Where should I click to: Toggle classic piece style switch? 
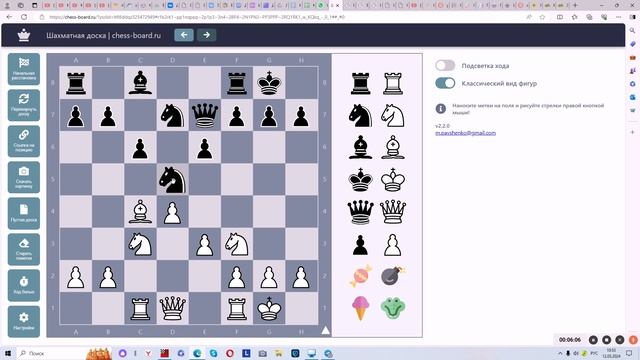(x=445, y=83)
